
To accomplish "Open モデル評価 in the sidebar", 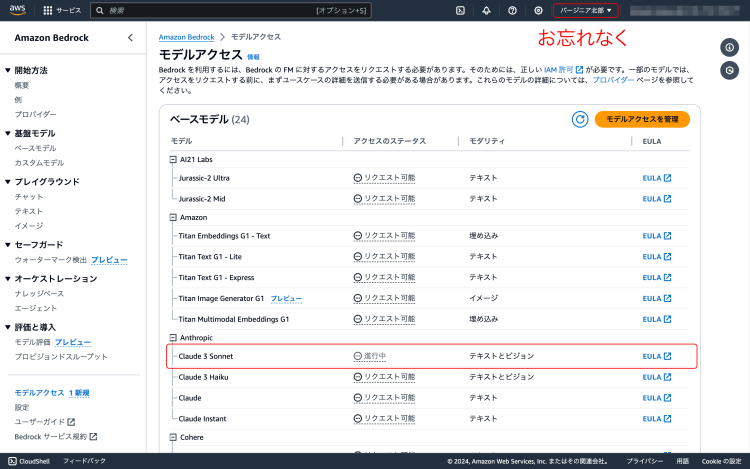I will click(x=33, y=342).
